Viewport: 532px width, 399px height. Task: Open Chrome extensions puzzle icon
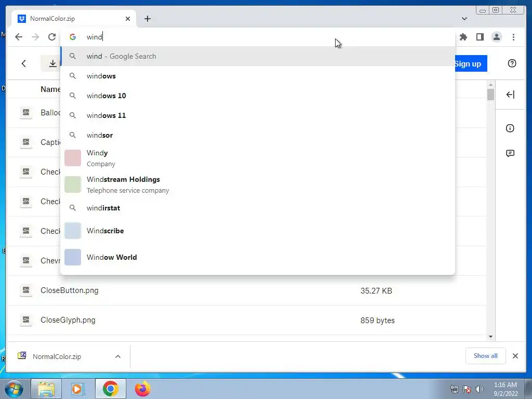pyautogui.click(x=463, y=37)
